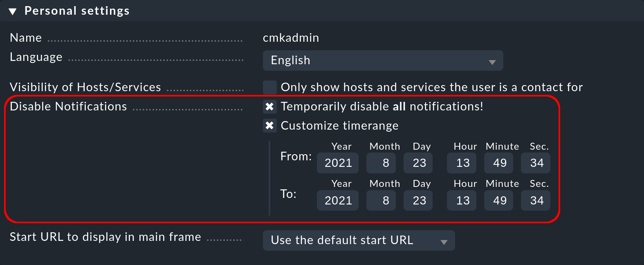Open the Start URL dropdown
This screenshot has height=265, width=644.
coord(359,240)
